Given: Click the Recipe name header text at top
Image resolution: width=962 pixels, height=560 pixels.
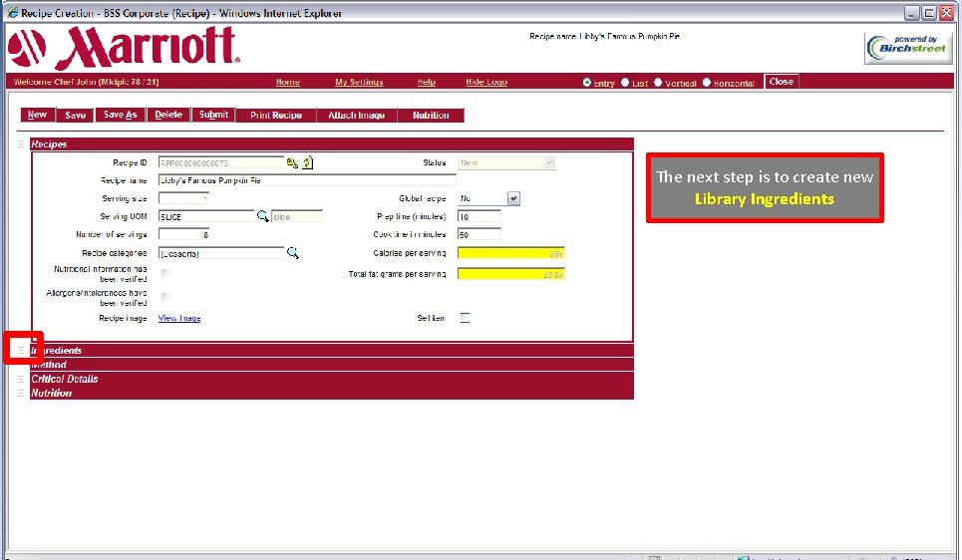Looking at the screenshot, I should click(604, 36).
